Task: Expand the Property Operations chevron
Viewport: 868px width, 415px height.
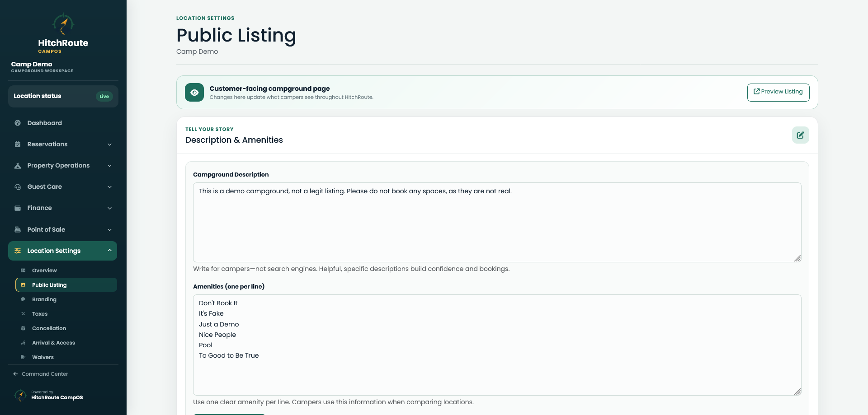Action: coord(109,166)
